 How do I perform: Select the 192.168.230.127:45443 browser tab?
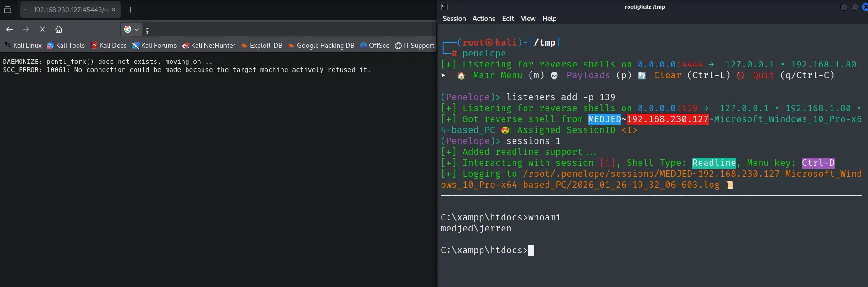(70, 10)
